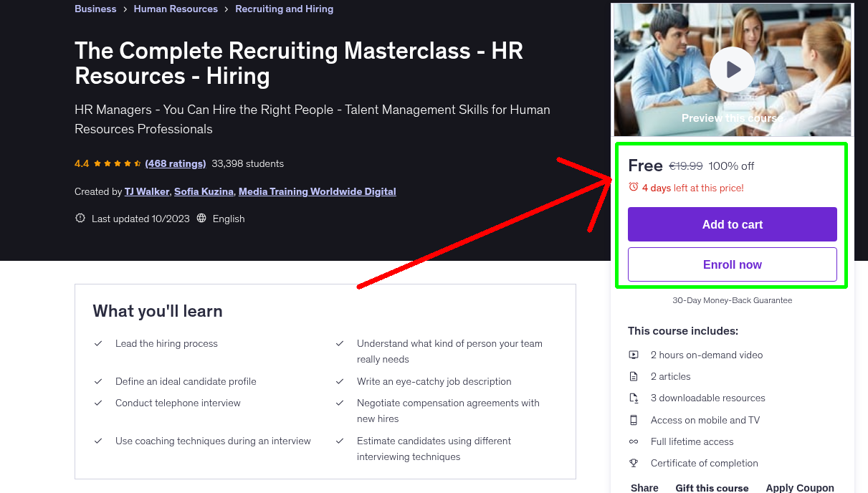
Task: Click checkmark beside Conduct telephone interview
Action: click(x=98, y=403)
